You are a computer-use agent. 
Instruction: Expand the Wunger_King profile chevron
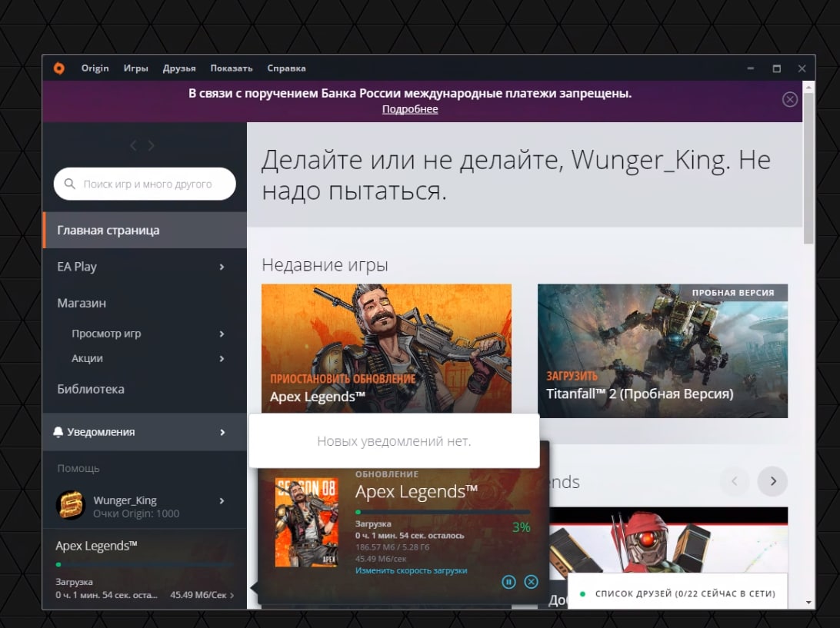(222, 500)
